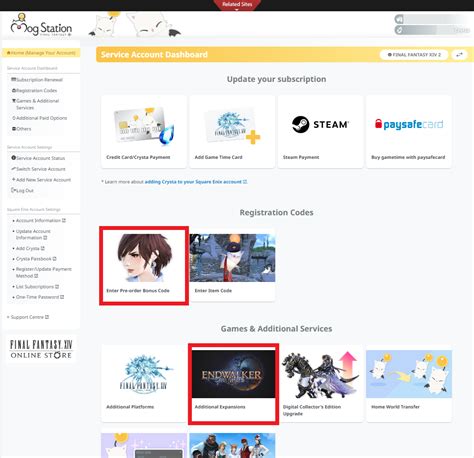This screenshot has width=474, height=458.
Task: Click the Mog Station logo
Action: [41, 25]
